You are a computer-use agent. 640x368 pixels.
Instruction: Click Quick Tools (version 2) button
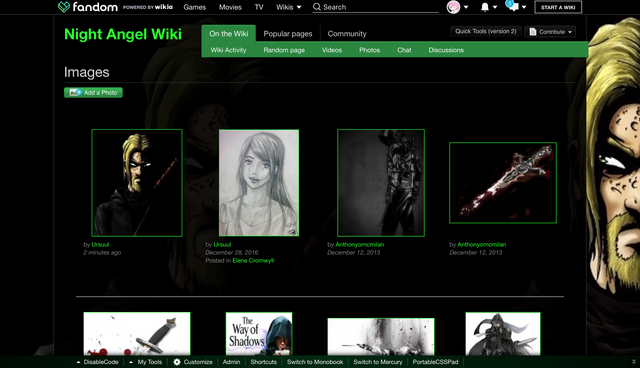point(486,31)
